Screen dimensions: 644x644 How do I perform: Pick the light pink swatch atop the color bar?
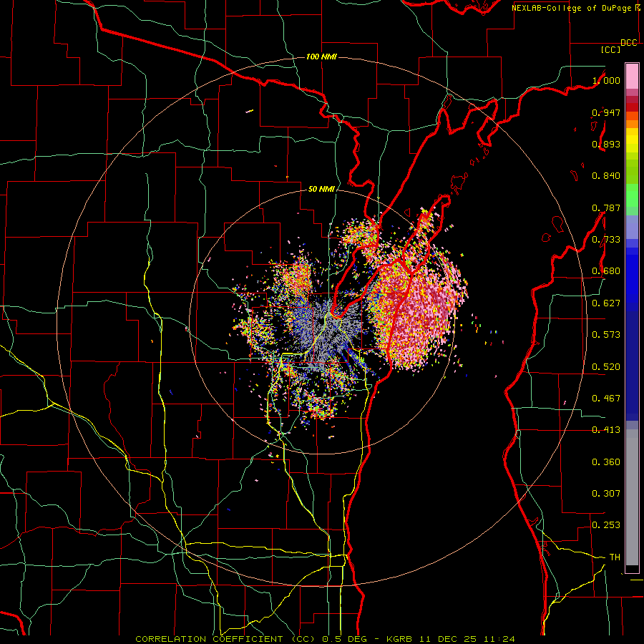point(632,76)
